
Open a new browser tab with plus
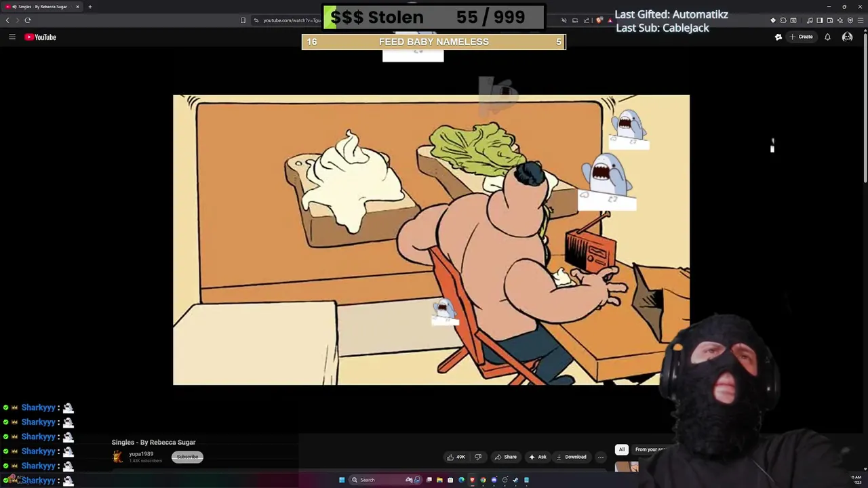coord(90,7)
